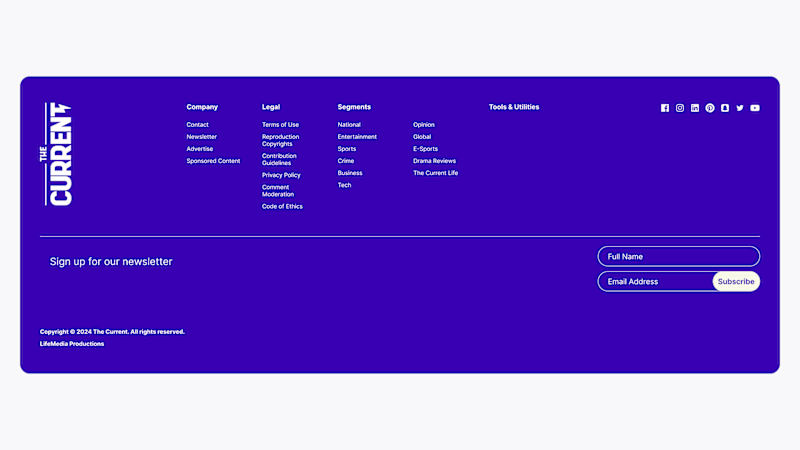Image resolution: width=800 pixels, height=450 pixels.
Task: Open Comment Moderation link
Action: 278,191
